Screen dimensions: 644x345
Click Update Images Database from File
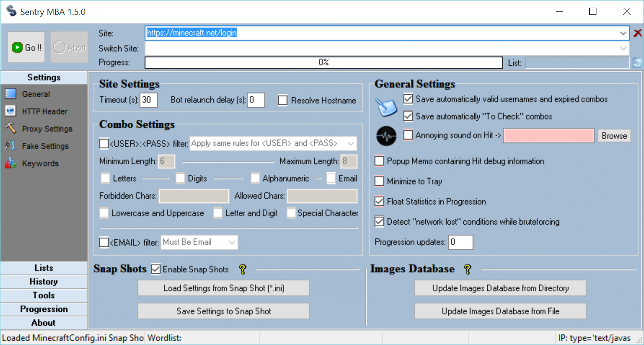[500, 311]
